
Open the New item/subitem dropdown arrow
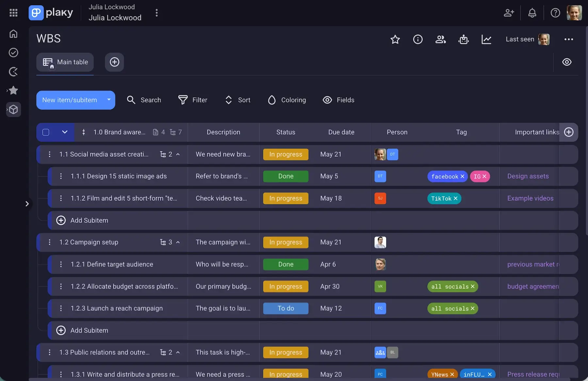109,100
